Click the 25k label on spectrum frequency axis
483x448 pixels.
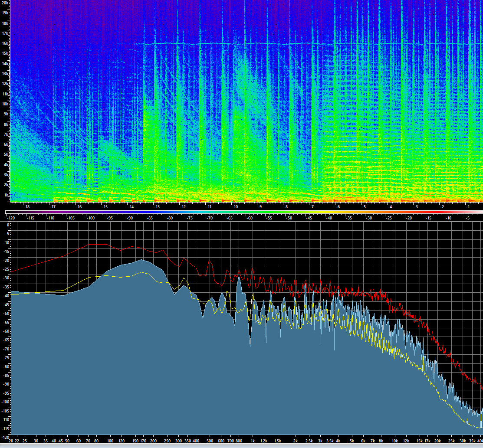tap(451, 441)
